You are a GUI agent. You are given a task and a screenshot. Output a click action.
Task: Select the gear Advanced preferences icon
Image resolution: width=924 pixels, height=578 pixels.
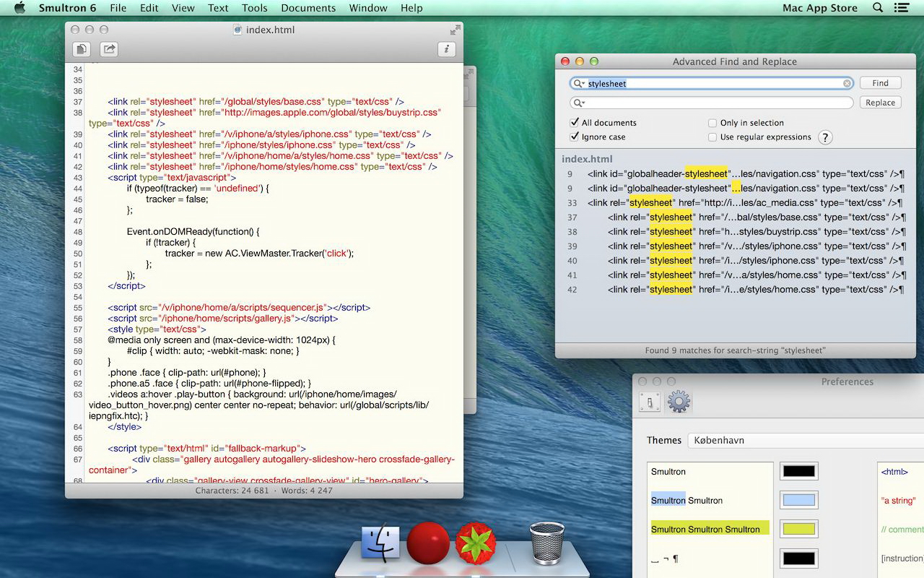coord(679,402)
